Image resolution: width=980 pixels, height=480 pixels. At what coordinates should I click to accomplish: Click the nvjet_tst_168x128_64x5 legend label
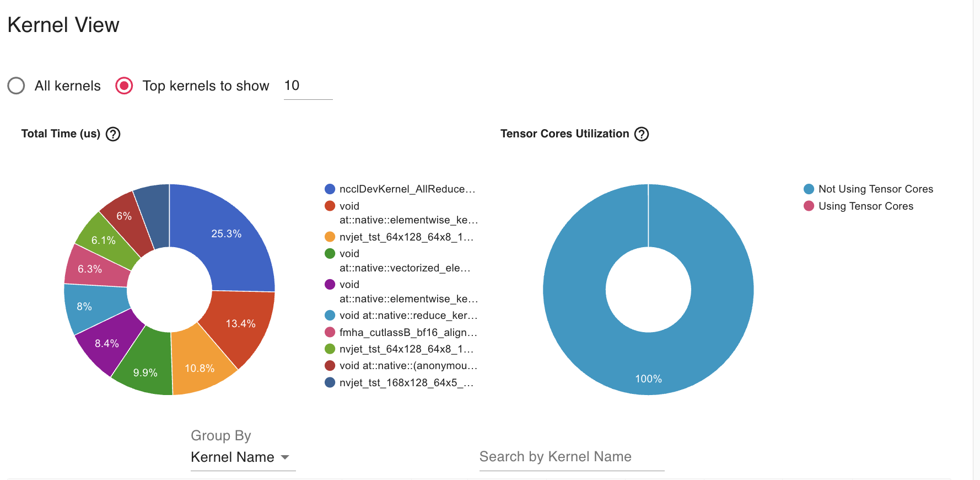[406, 383]
